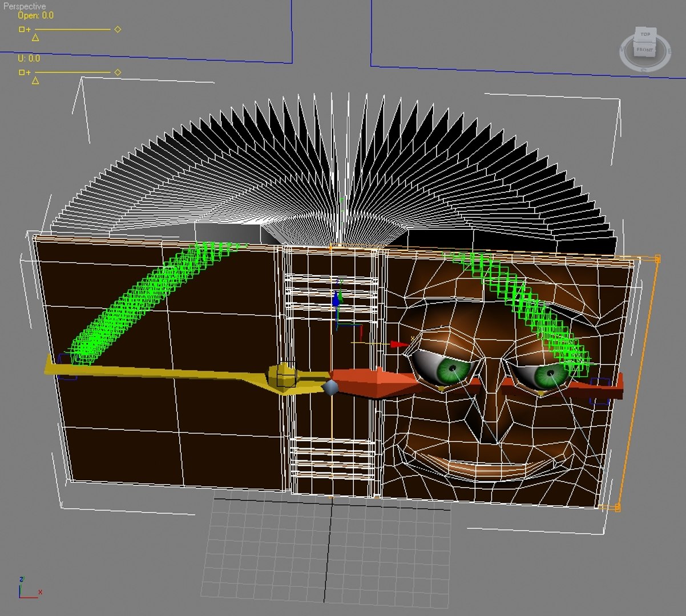Screen dimensions: 686x616
Task: Select the grey diamond pivot at latch center
Action: pyautogui.click(x=330, y=388)
